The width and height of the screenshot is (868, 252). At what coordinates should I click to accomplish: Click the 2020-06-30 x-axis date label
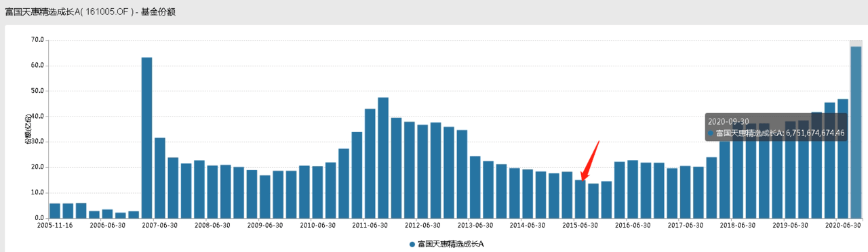[x=843, y=226]
